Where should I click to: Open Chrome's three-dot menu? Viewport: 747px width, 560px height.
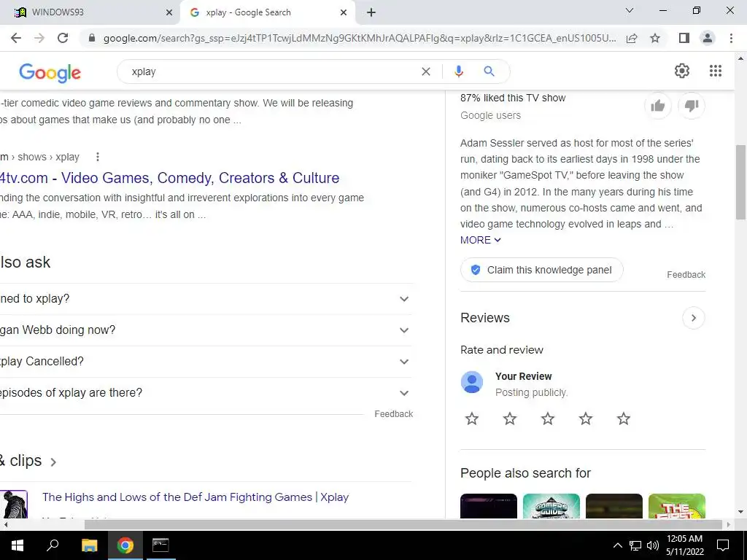(731, 38)
